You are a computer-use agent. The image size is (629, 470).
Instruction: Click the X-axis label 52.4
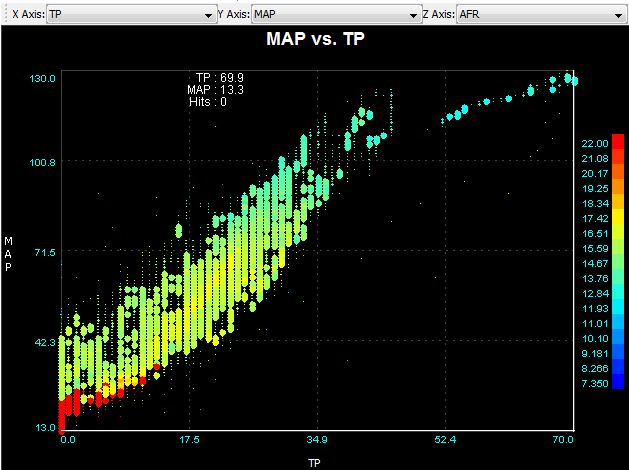pyautogui.click(x=445, y=440)
